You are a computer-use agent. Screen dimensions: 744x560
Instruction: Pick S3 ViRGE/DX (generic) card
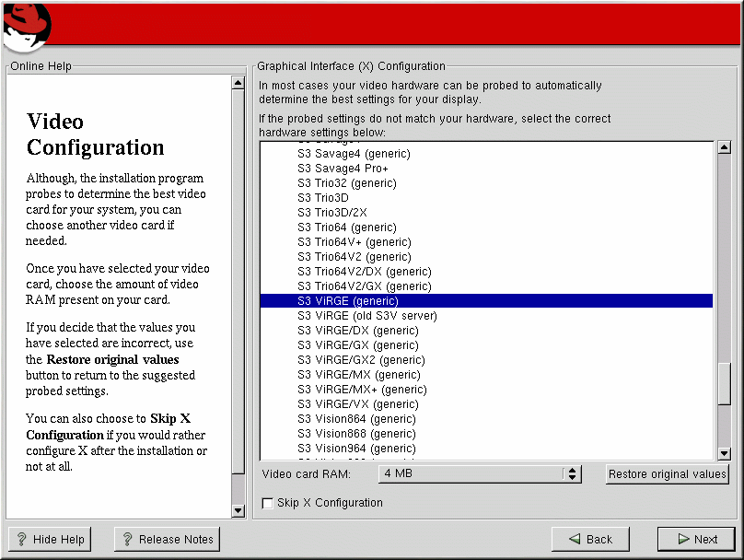[x=486, y=331]
